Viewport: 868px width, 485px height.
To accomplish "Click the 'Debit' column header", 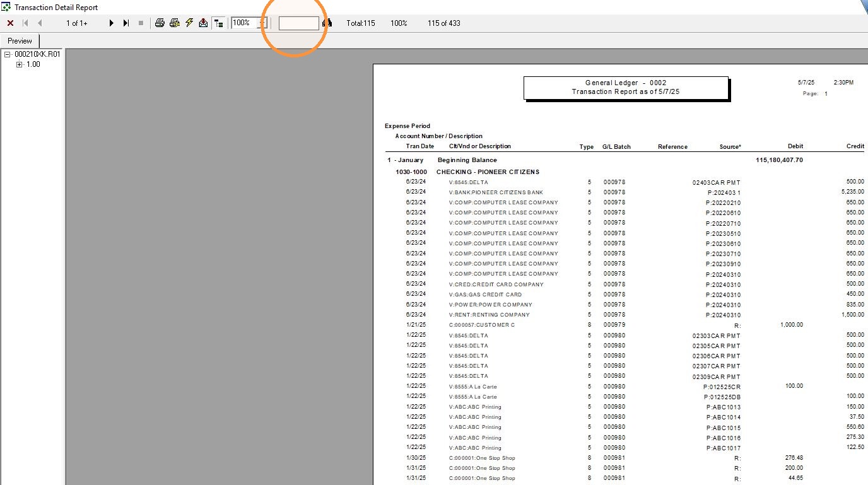I will [795, 146].
